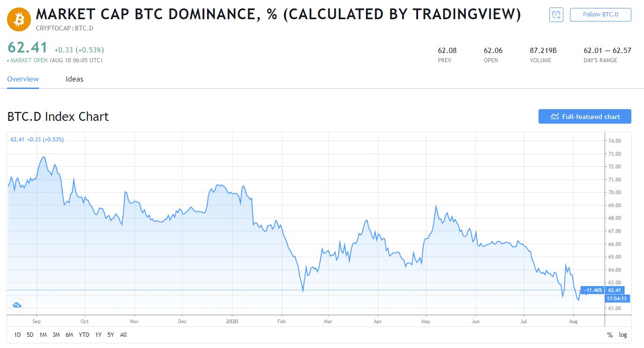Click the 74.00 price axis label

coord(614,141)
